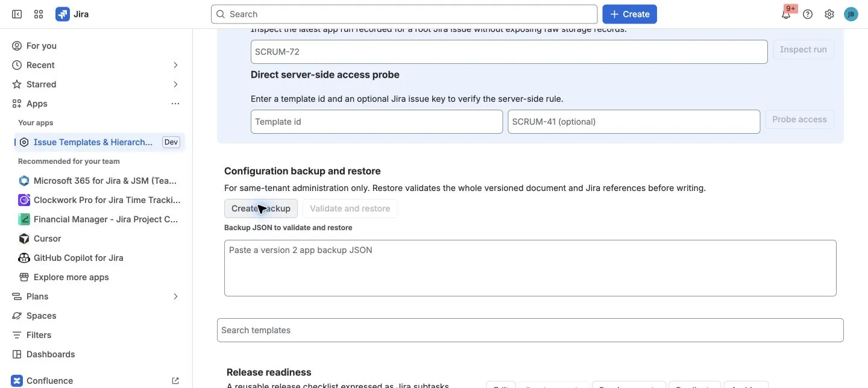Screen dimensions: 868x388
Task: Click the Confluence external link icon
Action: [x=175, y=381]
